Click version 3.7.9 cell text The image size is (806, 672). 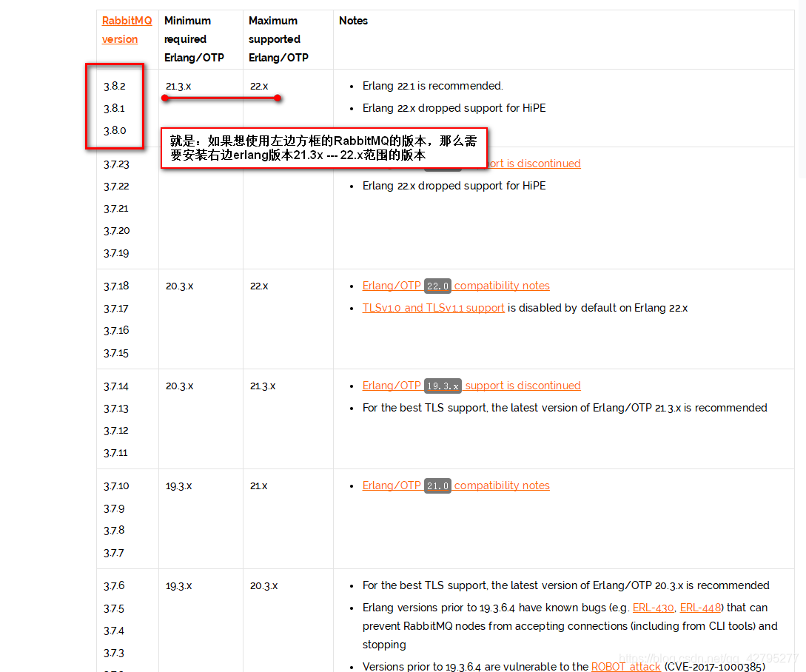[113, 508]
